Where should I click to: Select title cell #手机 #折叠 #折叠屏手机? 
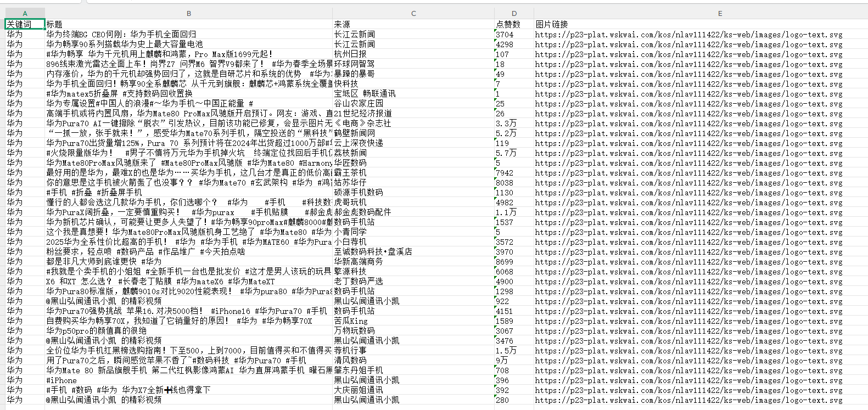[x=189, y=192]
